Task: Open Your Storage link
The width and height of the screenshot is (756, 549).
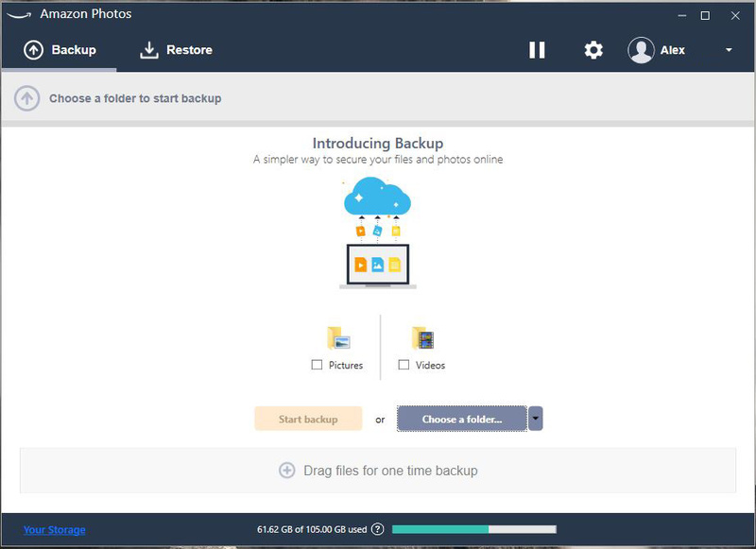Action: point(54,529)
